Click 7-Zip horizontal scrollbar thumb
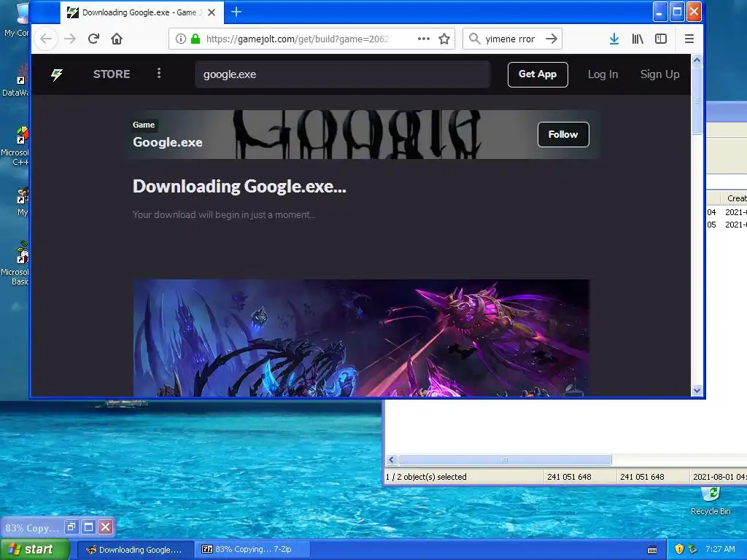This screenshot has height=560, width=747. (x=505, y=459)
